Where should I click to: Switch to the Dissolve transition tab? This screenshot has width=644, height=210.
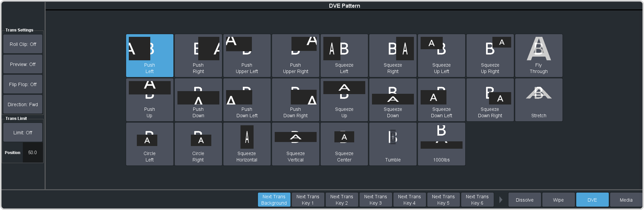point(525,200)
